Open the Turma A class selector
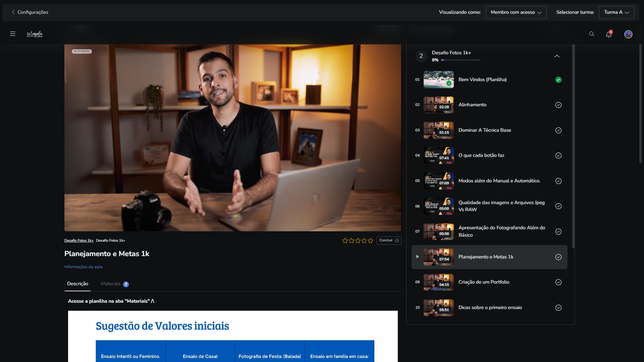This screenshot has width=644, height=362. click(x=616, y=12)
